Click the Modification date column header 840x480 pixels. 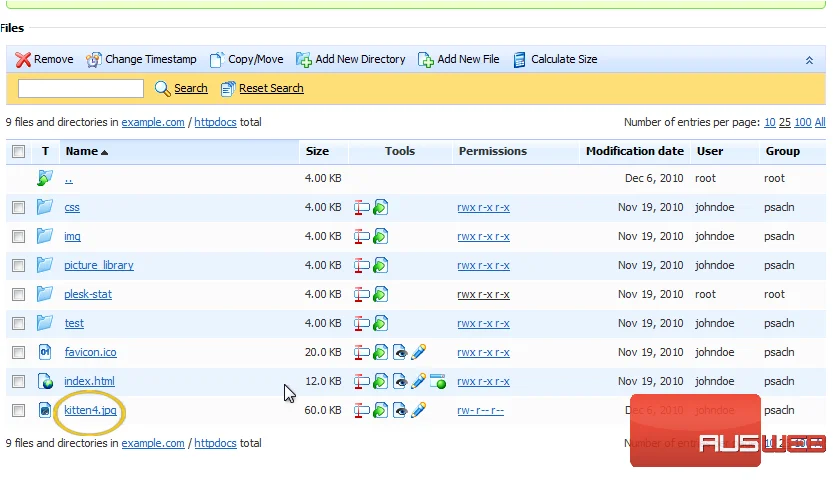(634, 151)
